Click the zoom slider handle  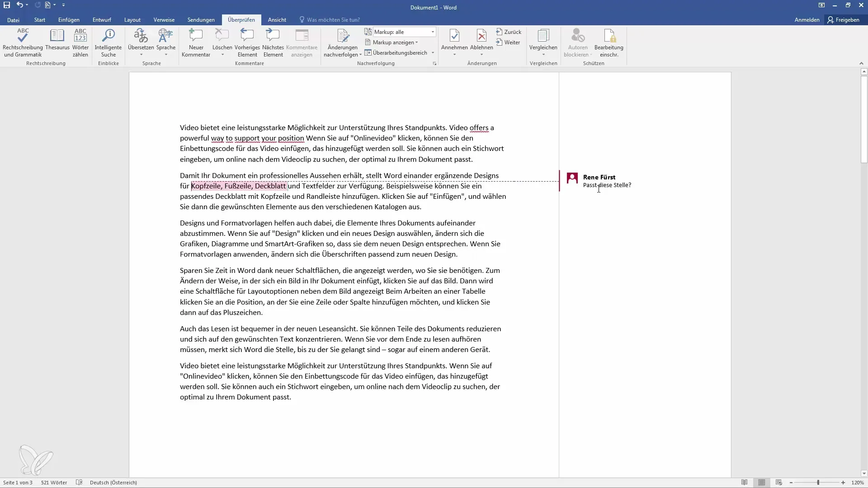coord(818,483)
